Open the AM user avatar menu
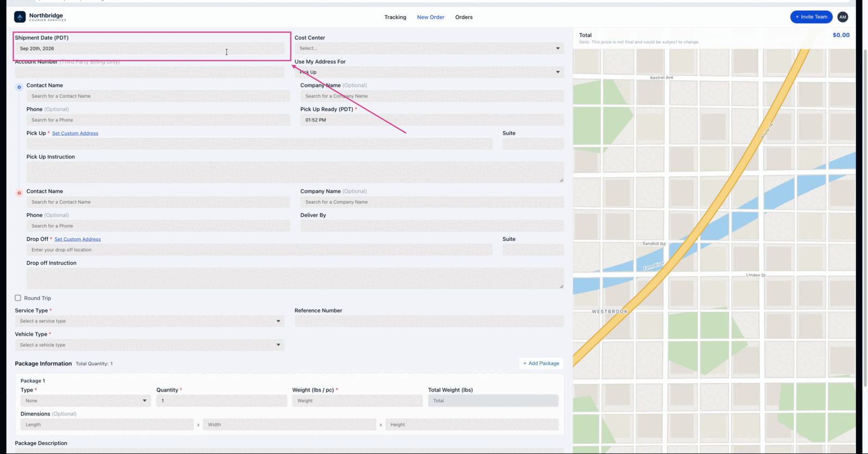868x454 pixels. point(843,17)
